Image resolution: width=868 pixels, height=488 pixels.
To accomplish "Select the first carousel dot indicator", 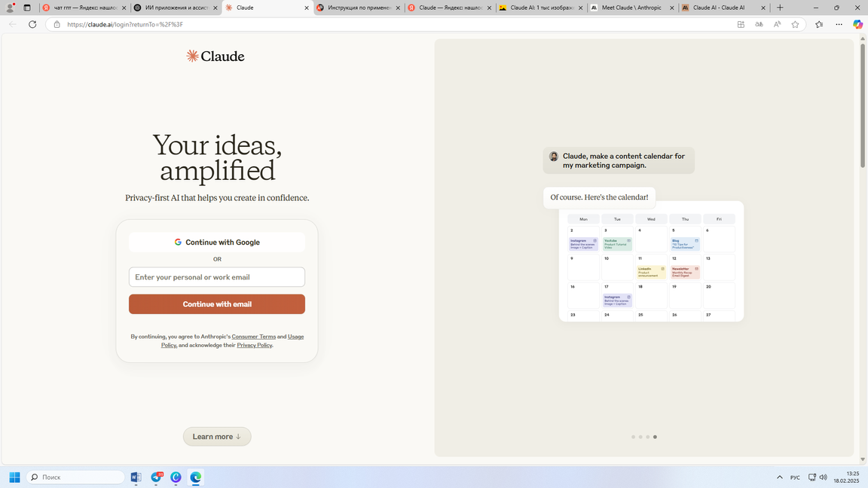I will click(633, 437).
